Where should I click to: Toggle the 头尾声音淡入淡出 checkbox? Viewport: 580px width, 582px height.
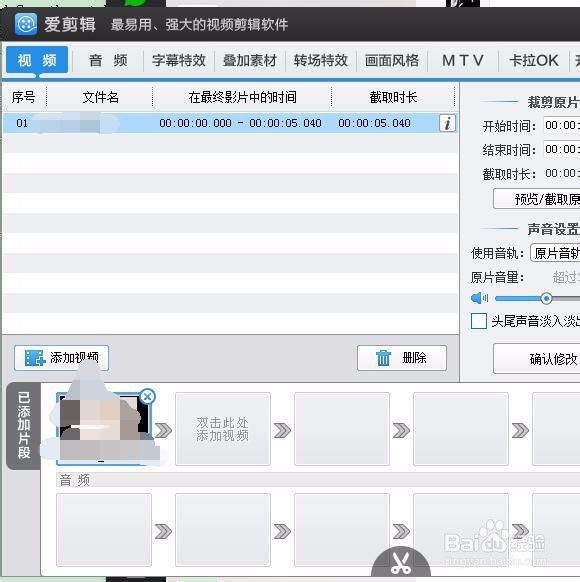(x=479, y=321)
